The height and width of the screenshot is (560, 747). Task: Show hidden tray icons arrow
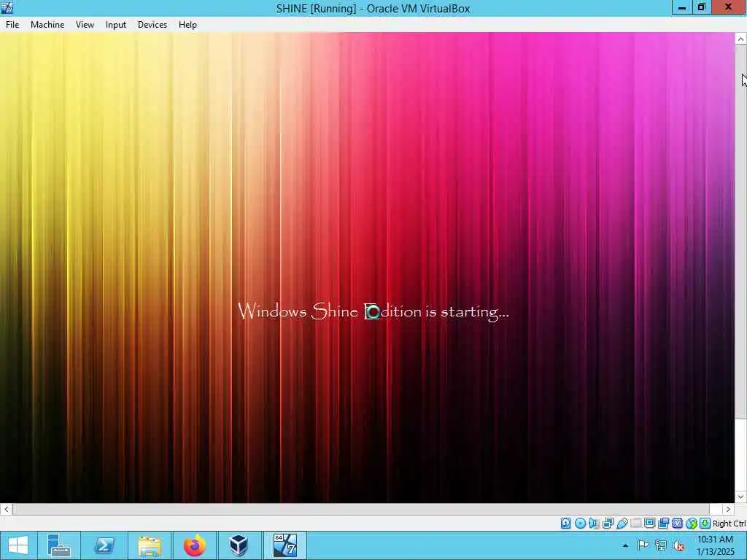point(625,545)
